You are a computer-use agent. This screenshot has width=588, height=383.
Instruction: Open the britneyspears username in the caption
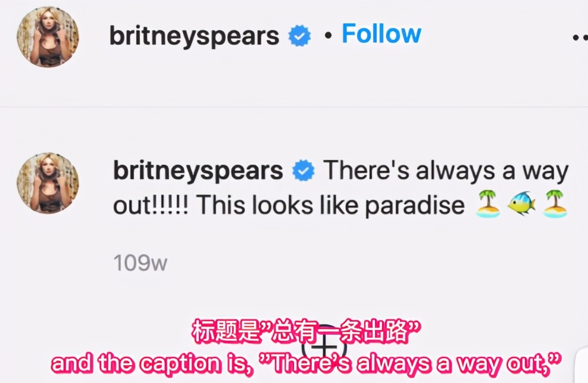(198, 171)
